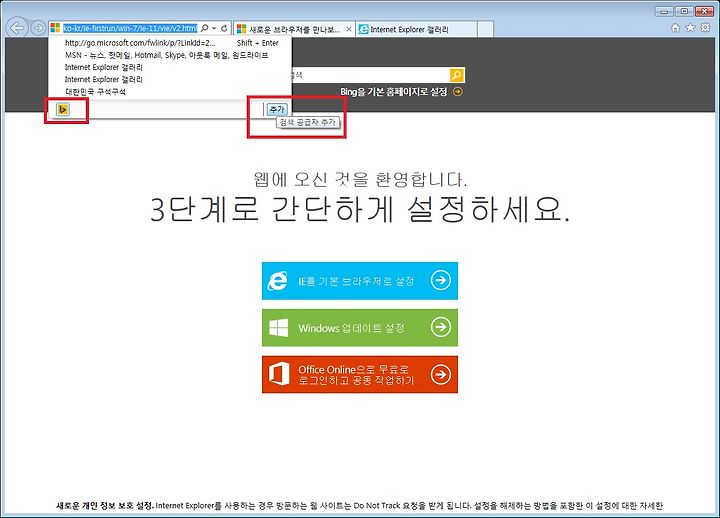Maximize the Internet Explorer window

click(x=684, y=11)
